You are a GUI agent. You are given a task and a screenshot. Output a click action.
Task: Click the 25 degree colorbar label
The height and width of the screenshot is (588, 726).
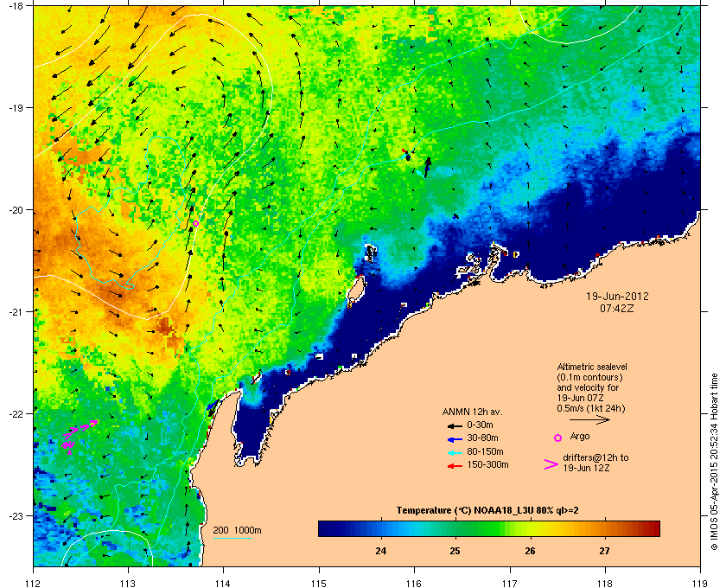point(455,551)
